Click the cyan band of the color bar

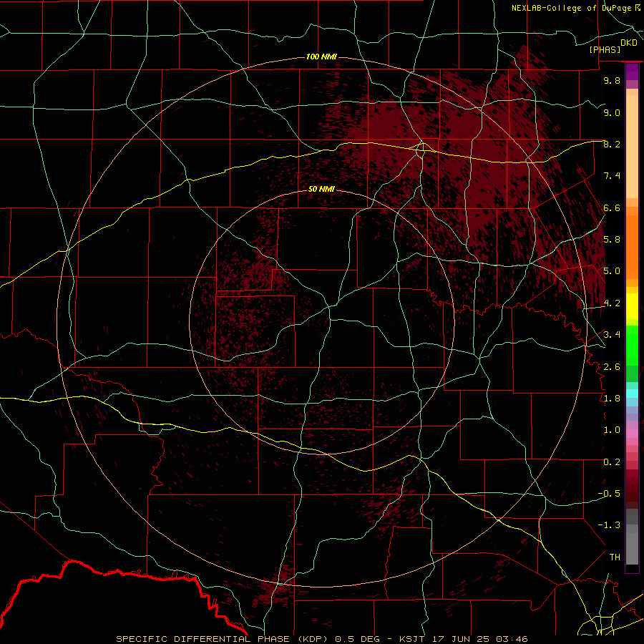click(x=632, y=394)
